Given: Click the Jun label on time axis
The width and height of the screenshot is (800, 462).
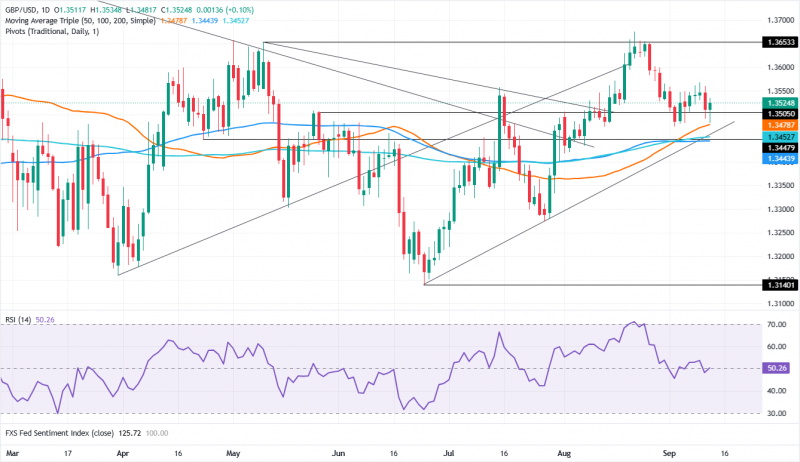Looking at the screenshot, I should [x=338, y=453].
